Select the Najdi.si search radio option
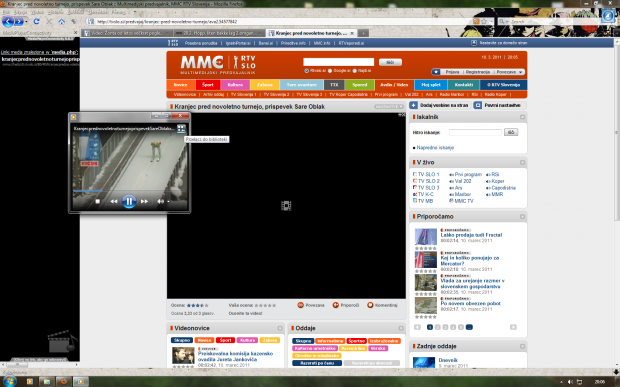This screenshot has width=620, height=387. pos(354,71)
